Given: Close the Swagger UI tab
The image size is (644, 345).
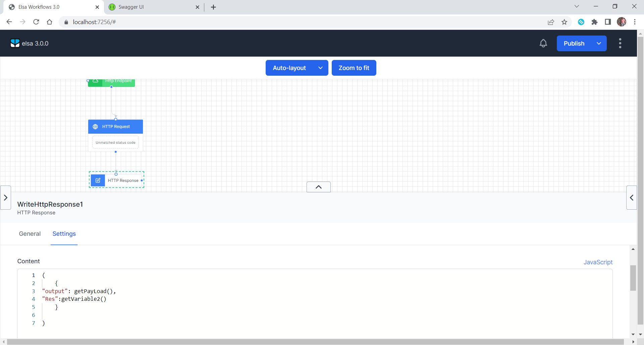Looking at the screenshot, I should click(x=197, y=7).
